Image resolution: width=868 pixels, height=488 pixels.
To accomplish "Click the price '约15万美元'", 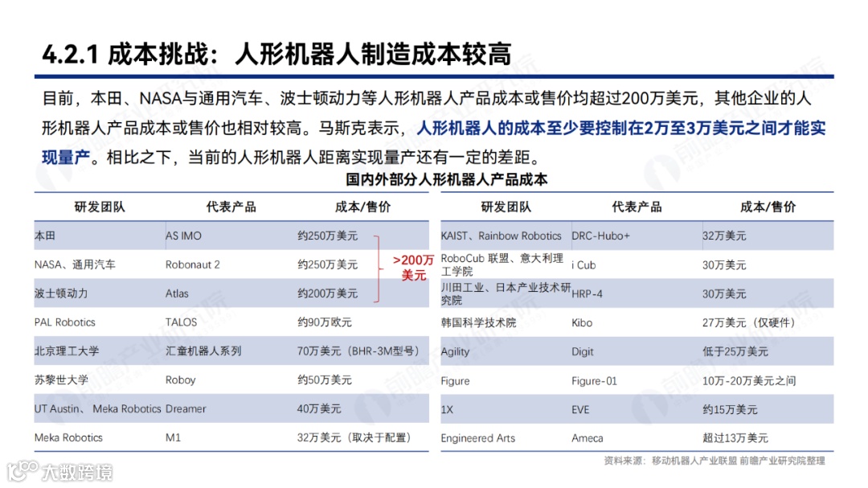I will [730, 410].
